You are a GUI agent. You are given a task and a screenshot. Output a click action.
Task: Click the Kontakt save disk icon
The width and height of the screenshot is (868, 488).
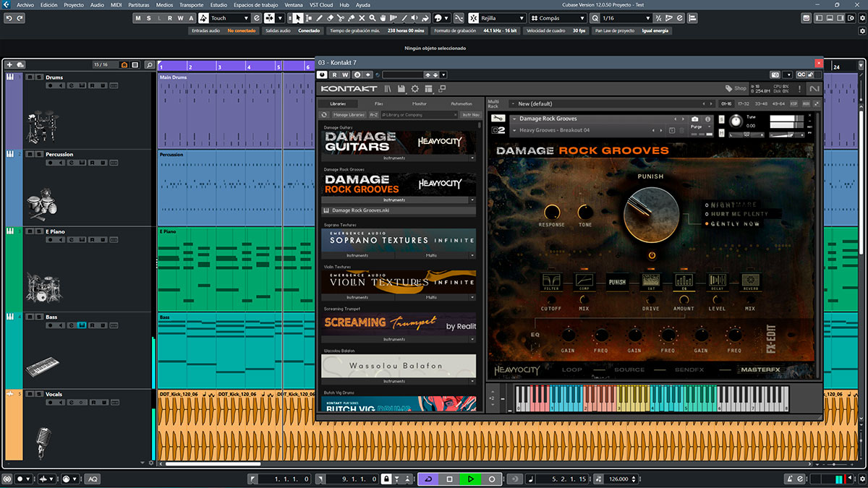click(x=401, y=89)
